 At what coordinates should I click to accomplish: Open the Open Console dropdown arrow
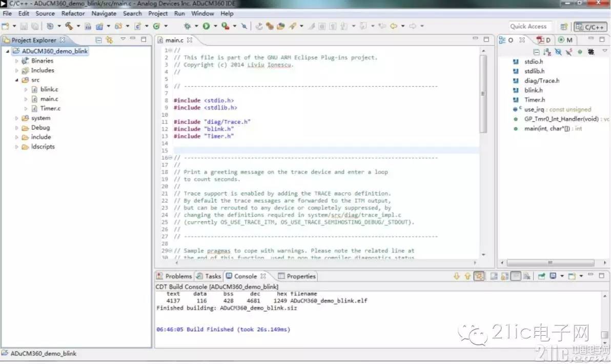click(x=581, y=276)
